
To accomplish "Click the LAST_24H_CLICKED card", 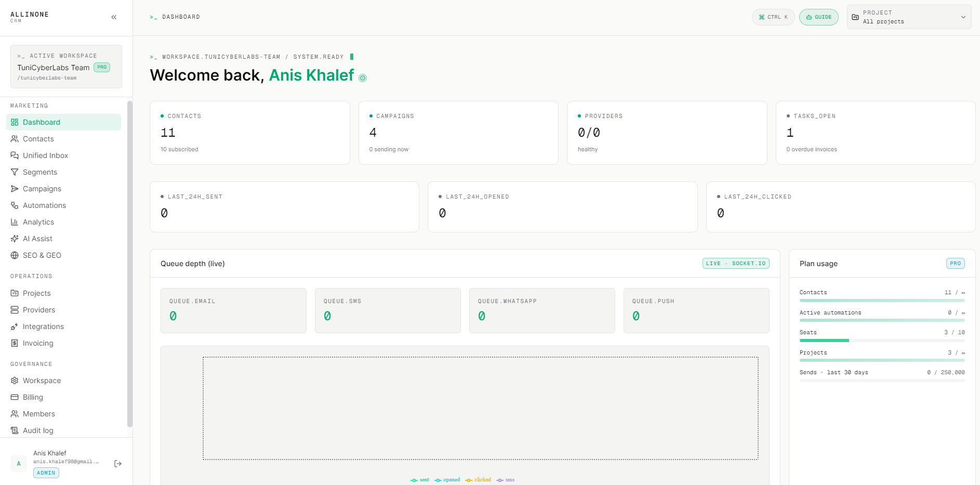I will (841, 207).
